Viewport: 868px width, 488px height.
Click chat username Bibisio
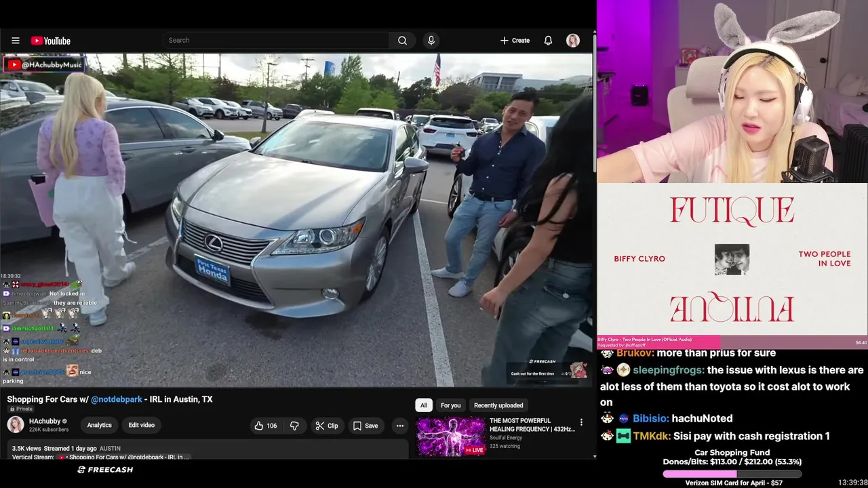(x=651, y=418)
